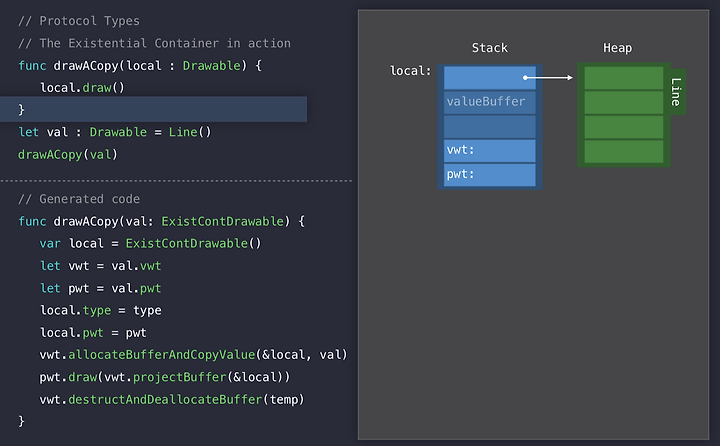Select the valueBuffer cell in Stack
Viewport: 720px width, 446px height.
tap(489, 102)
